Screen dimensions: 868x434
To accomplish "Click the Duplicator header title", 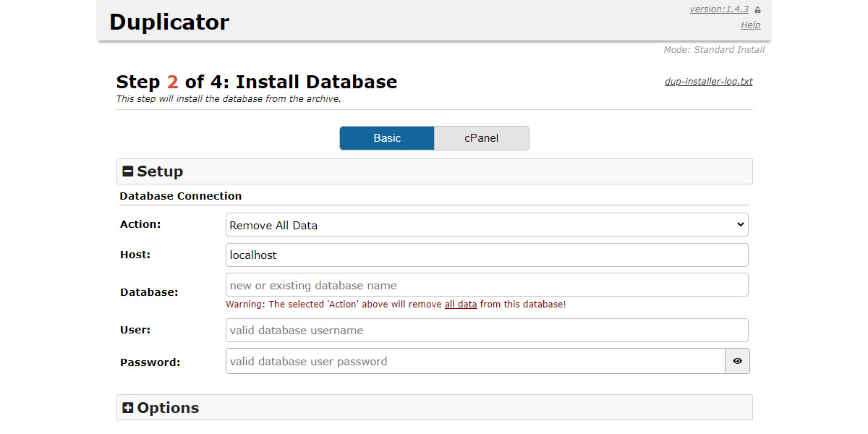I will [x=169, y=22].
